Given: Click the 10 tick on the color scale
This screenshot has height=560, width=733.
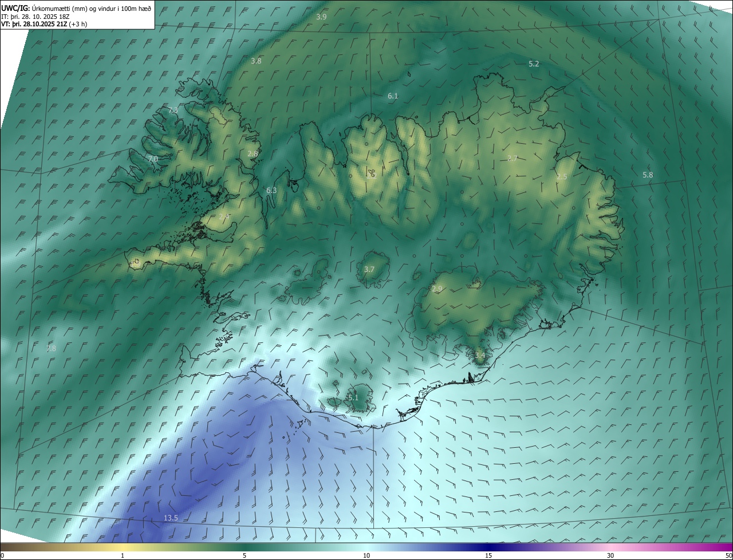Looking at the screenshot, I should click(x=366, y=555).
